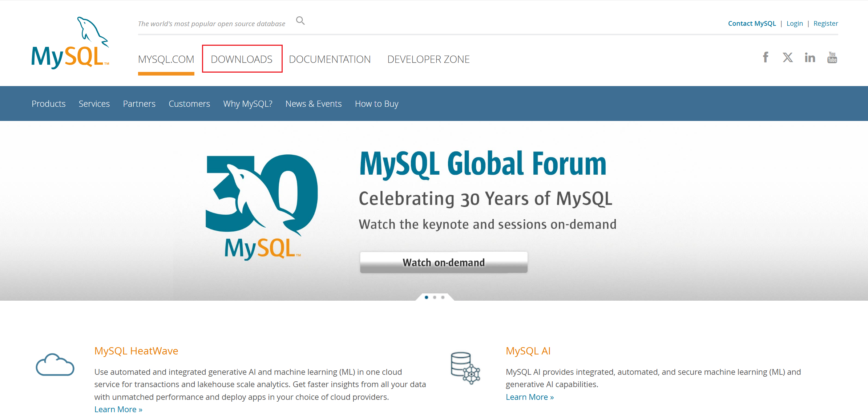Screen dimensions: 868x418
Task: Open the MySQL AI heading link
Action: pos(528,351)
